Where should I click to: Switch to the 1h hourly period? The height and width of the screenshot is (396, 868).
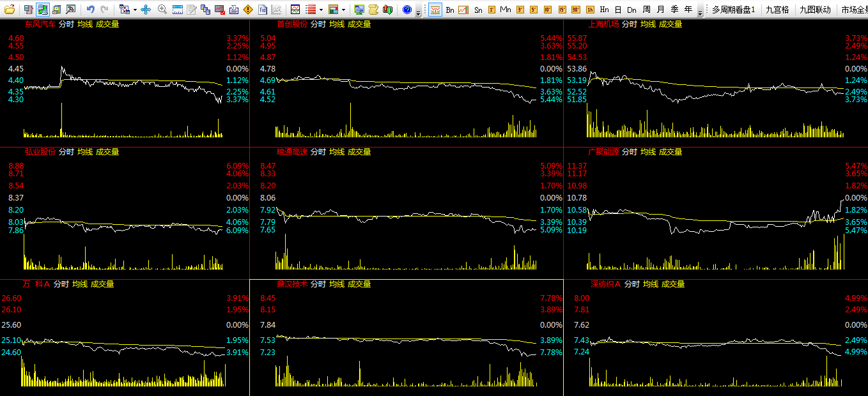[x=590, y=10]
